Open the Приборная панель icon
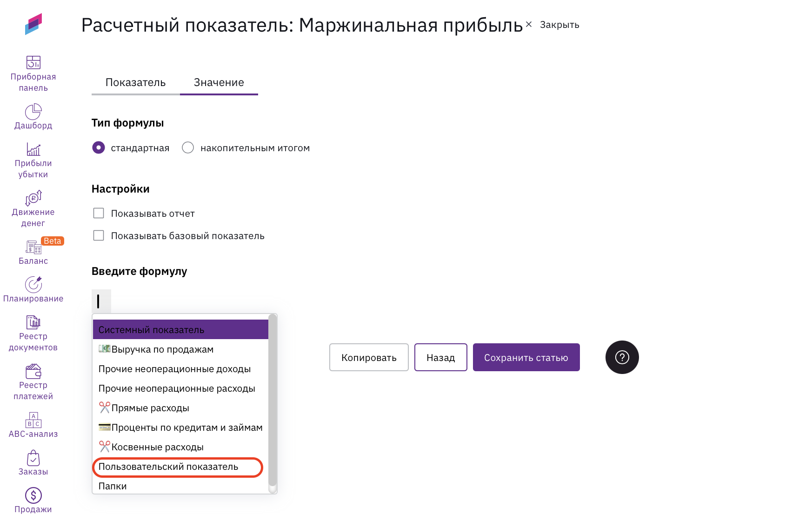This screenshot has width=812, height=521. pos(33,62)
